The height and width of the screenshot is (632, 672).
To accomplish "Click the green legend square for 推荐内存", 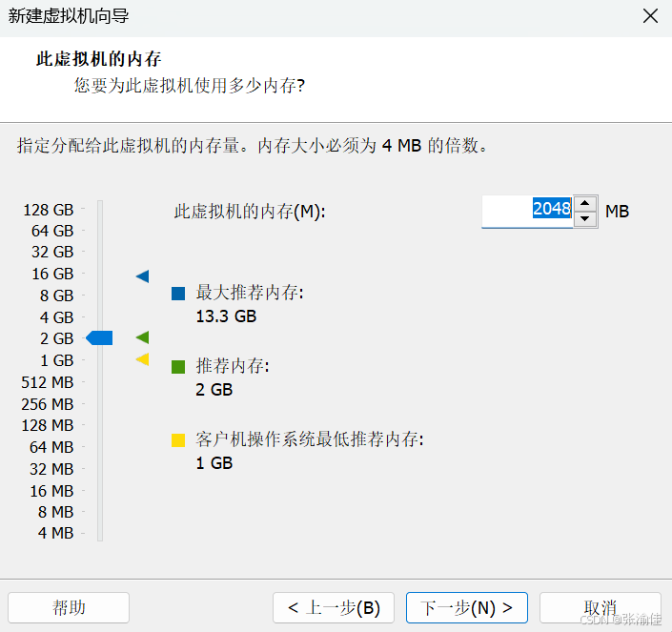I will pyautogui.click(x=178, y=367).
